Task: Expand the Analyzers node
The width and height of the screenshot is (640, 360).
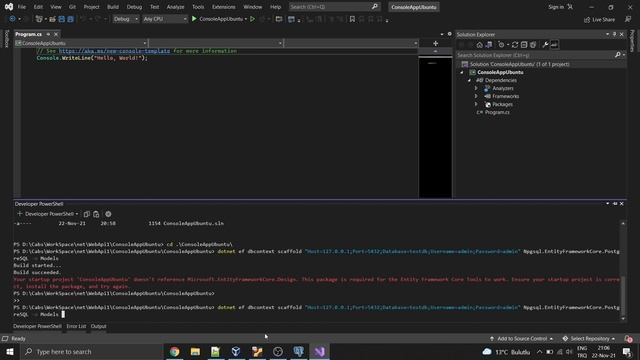Action: [476, 88]
